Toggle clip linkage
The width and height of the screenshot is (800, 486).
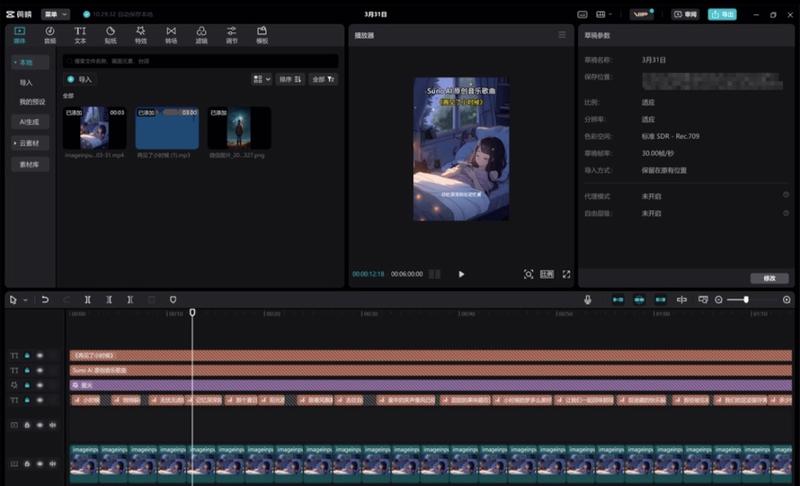(x=660, y=300)
